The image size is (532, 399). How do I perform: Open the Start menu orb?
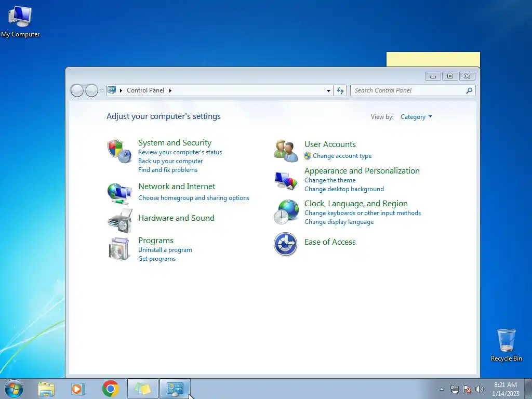pyautogui.click(x=14, y=389)
